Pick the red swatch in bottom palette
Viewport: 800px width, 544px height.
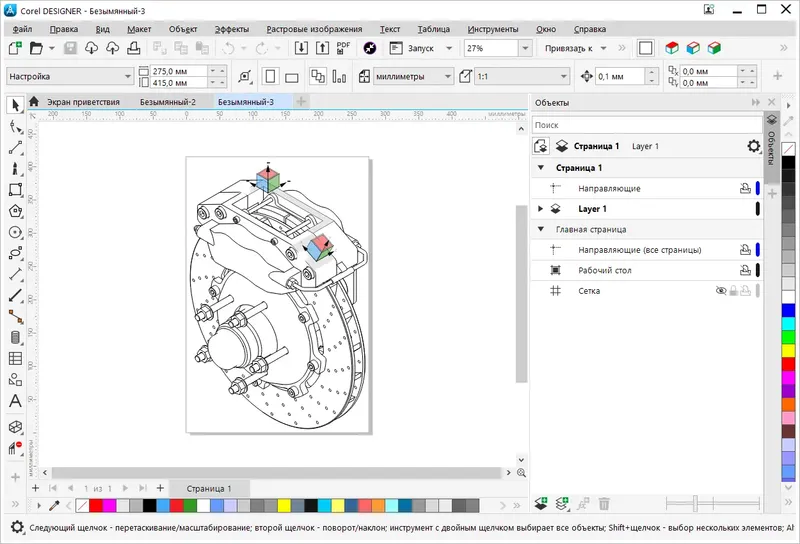click(96, 505)
